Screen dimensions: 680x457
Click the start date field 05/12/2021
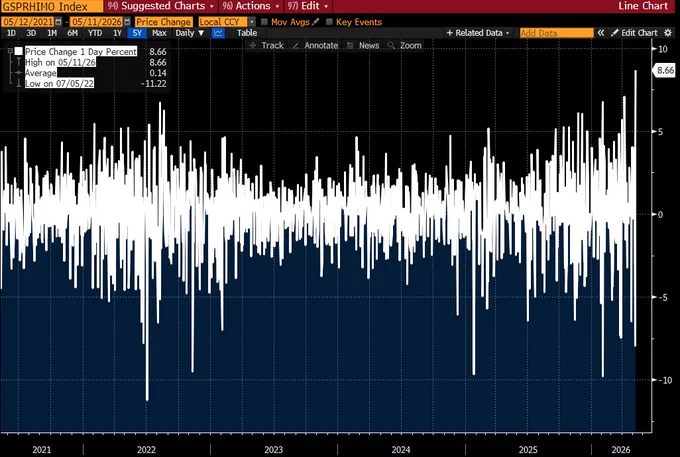point(28,22)
